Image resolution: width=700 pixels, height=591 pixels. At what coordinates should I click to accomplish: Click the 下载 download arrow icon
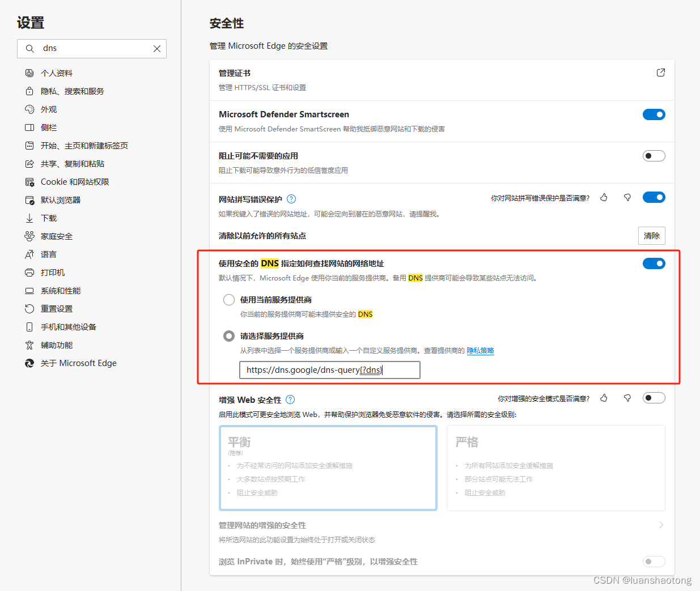[x=29, y=218]
